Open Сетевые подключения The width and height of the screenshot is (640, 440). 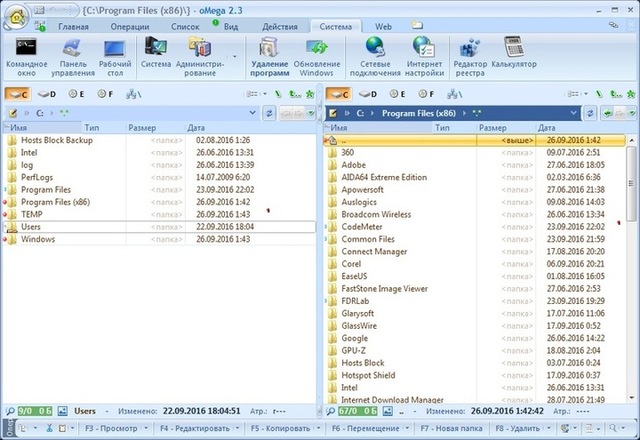click(x=376, y=54)
